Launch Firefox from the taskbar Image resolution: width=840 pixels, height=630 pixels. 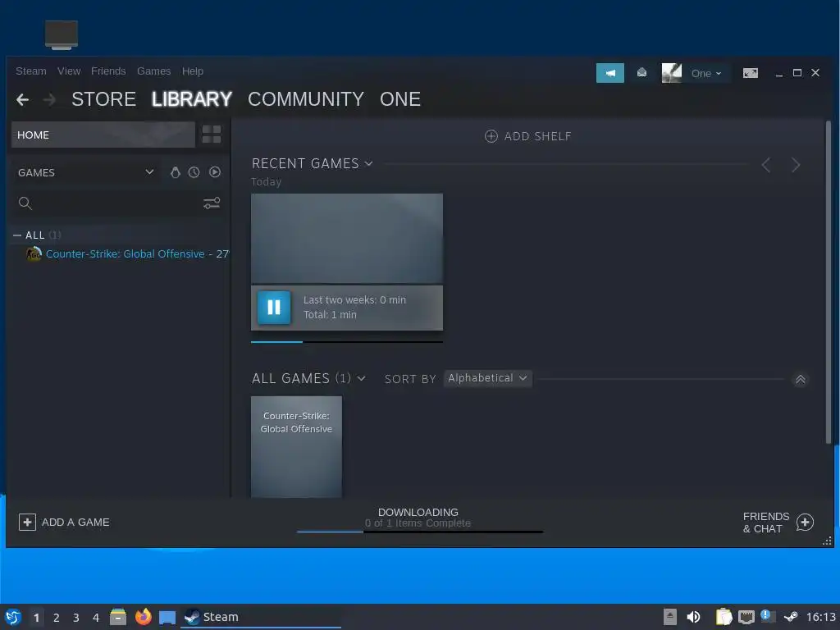143,617
